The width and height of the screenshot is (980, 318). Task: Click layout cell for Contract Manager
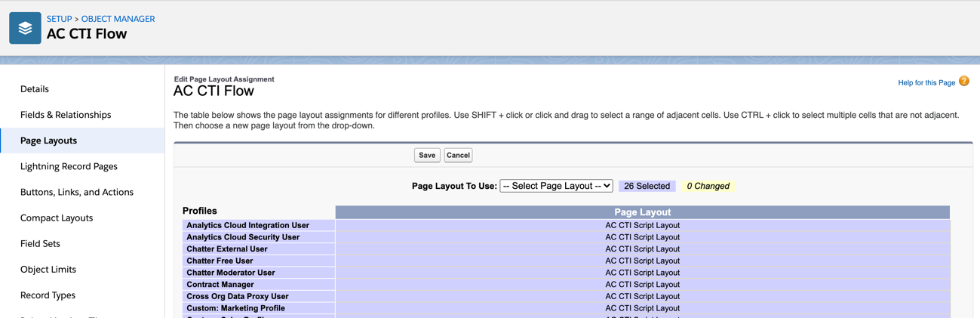click(643, 285)
